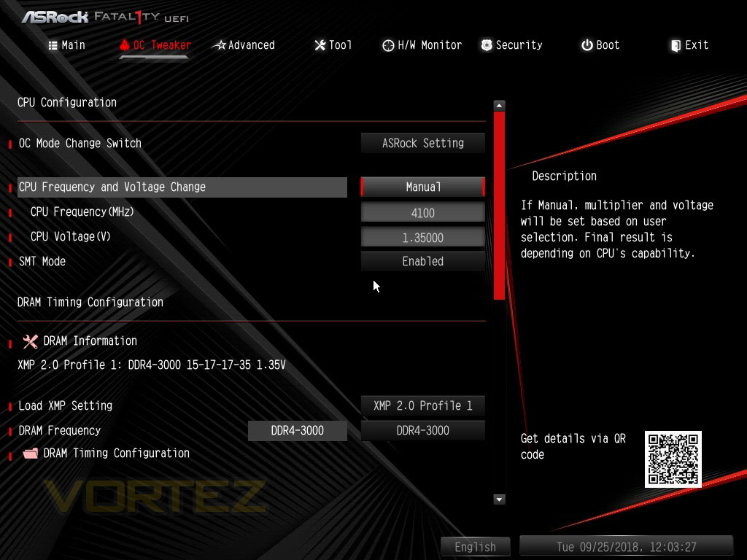Open DRAM Information tools icon
Viewport: 747px width, 560px height.
30,341
